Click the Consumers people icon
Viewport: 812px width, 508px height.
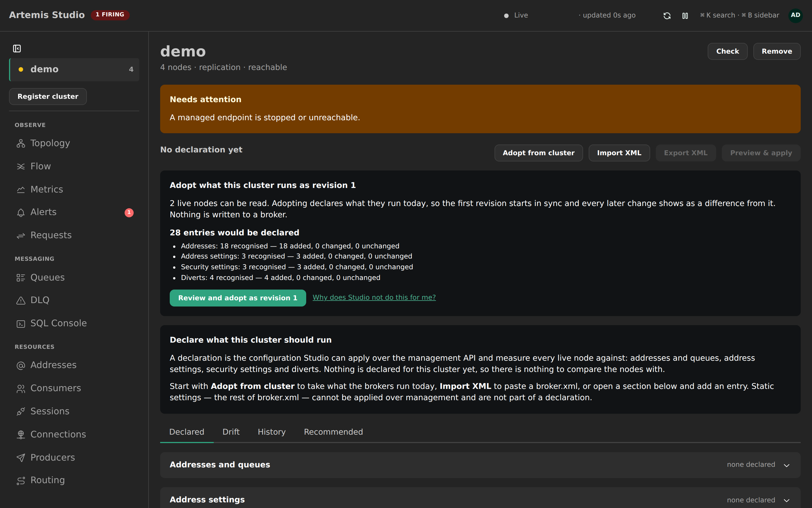point(21,388)
